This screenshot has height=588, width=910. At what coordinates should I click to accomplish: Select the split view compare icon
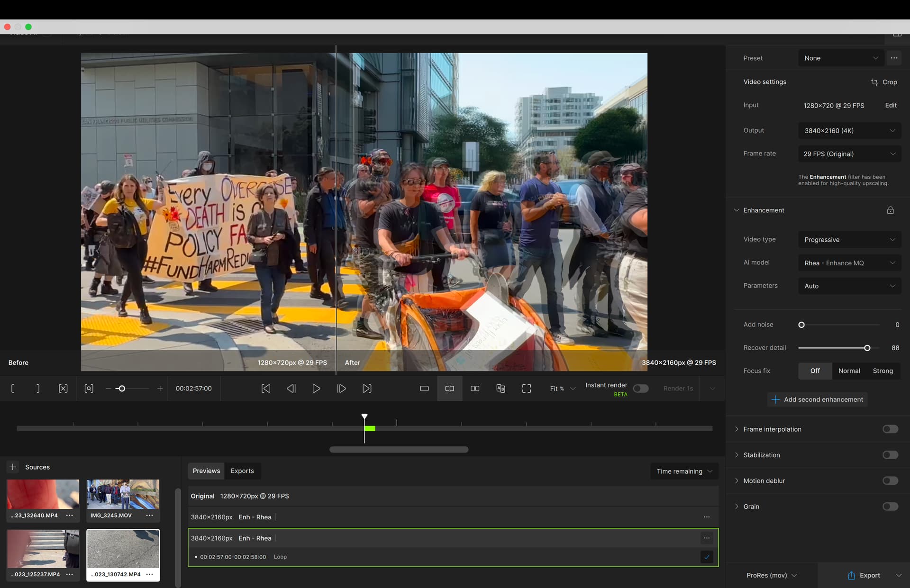pos(450,389)
